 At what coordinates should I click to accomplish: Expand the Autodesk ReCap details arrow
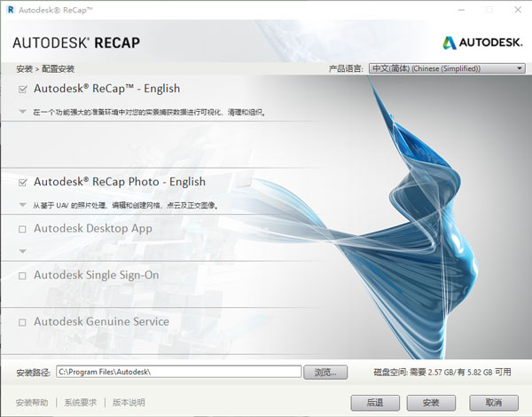(22, 112)
